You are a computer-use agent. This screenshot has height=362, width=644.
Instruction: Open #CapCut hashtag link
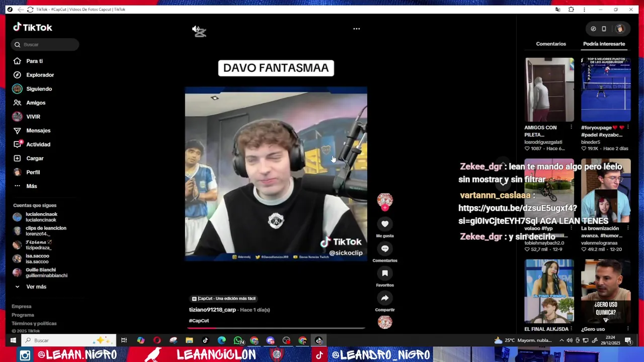(x=199, y=321)
